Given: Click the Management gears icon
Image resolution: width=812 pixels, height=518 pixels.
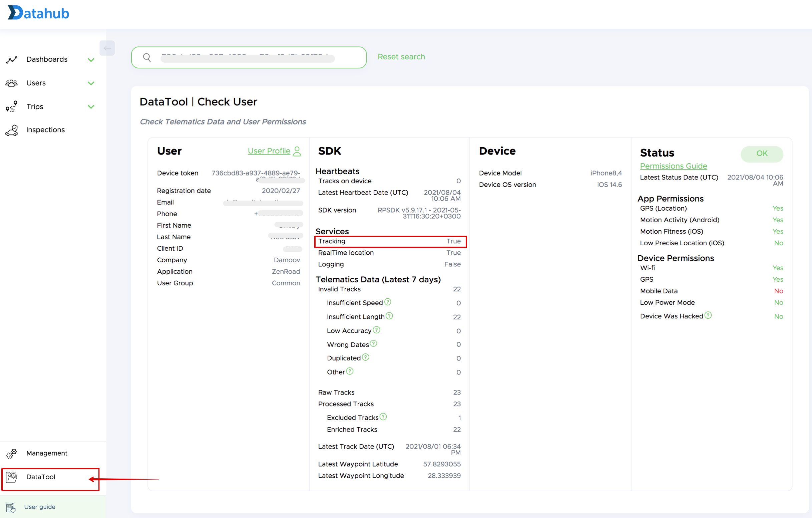Looking at the screenshot, I should (x=11, y=454).
